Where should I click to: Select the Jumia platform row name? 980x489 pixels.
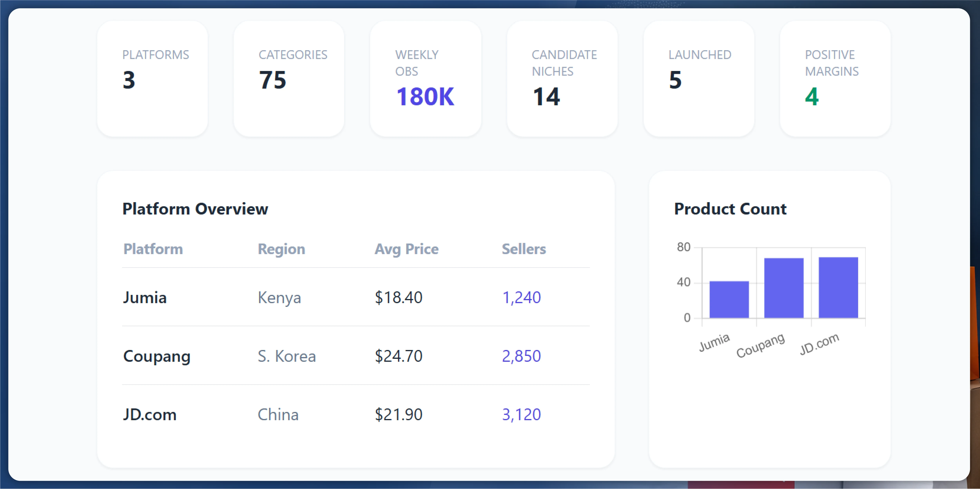pyautogui.click(x=145, y=298)
